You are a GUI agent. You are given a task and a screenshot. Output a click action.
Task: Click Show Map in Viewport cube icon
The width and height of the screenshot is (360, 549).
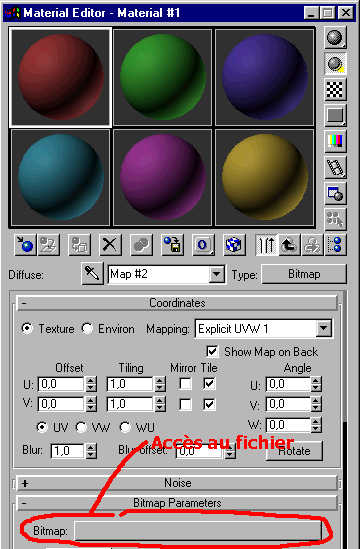234,245
